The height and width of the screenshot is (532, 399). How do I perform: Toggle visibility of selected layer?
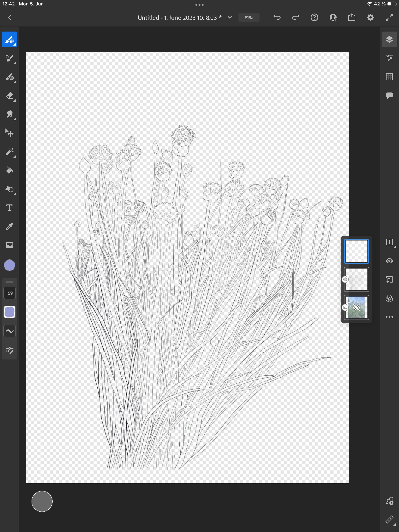tap(389, 261)
